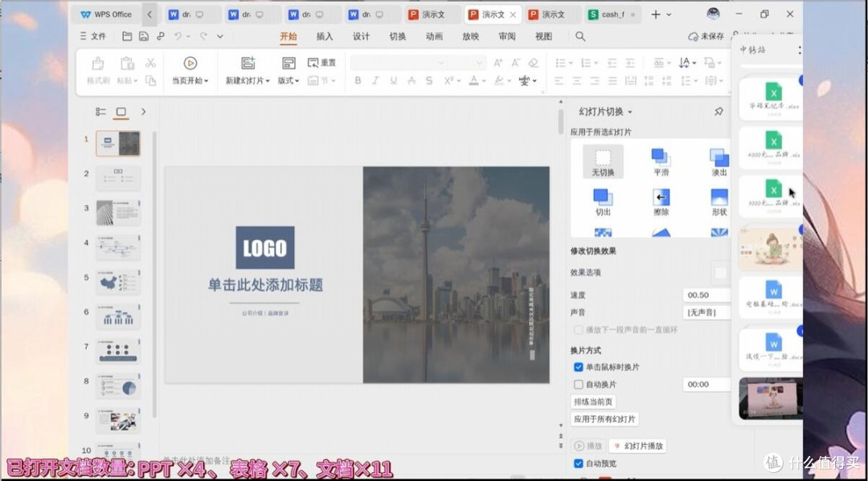This screenshot has width=868, height=481.
Task: Toggle Underline formatting
Action: [394, 81]
